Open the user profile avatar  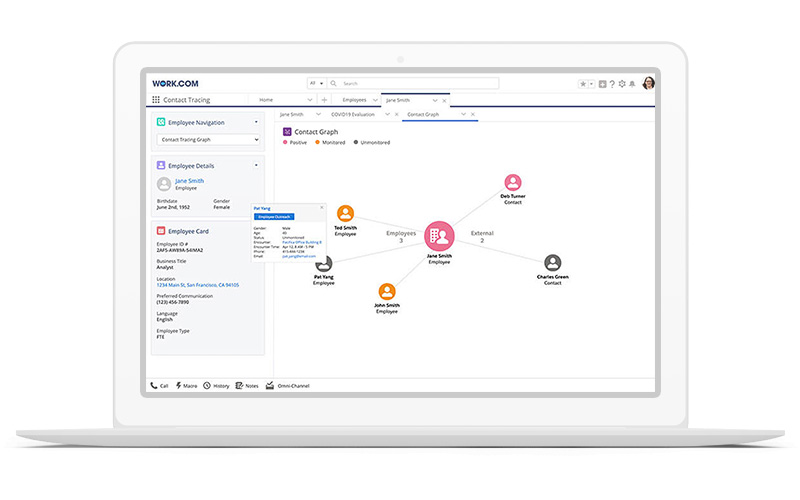click(x=648, y=83)
